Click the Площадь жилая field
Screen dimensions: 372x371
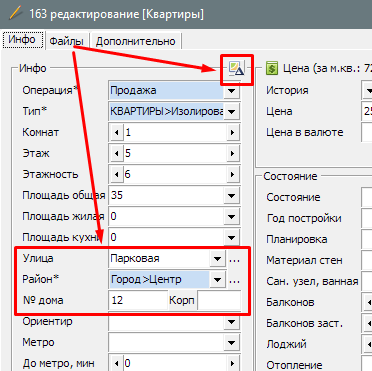tap(167, 217)
